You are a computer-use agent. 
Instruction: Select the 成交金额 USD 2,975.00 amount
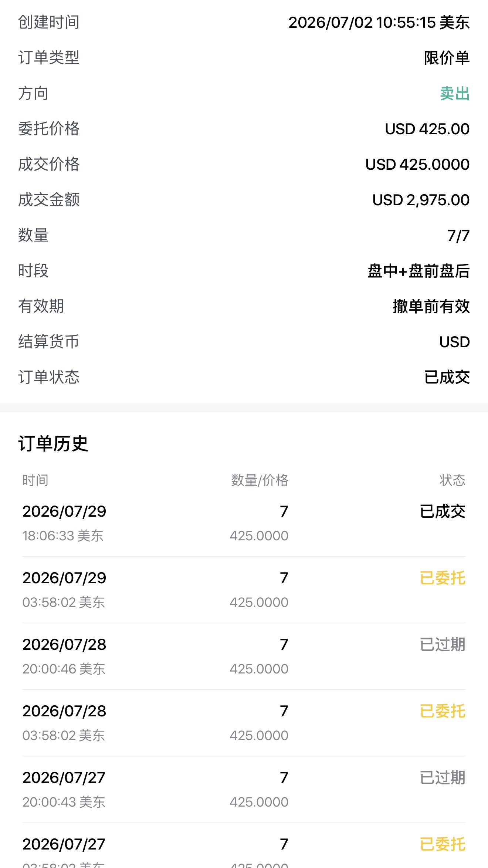[421, 200]
